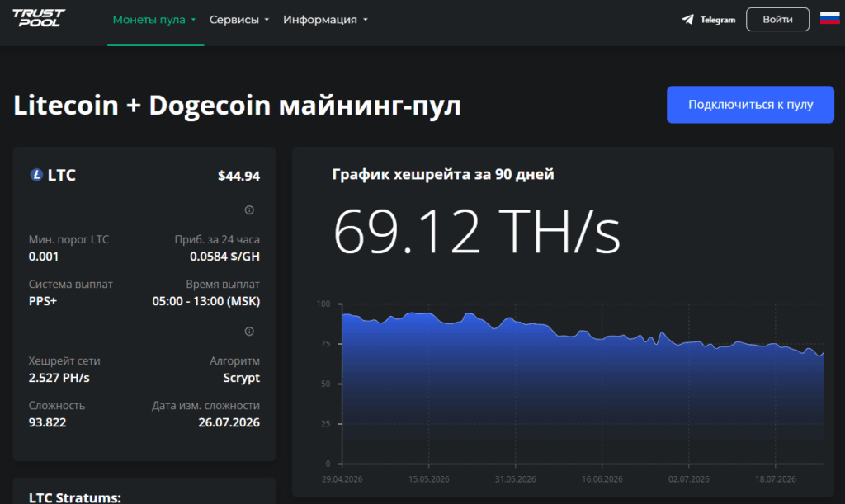Click the Мин. порог LTC label
This screenshot has height=504, width=845.
coord(69,239)
